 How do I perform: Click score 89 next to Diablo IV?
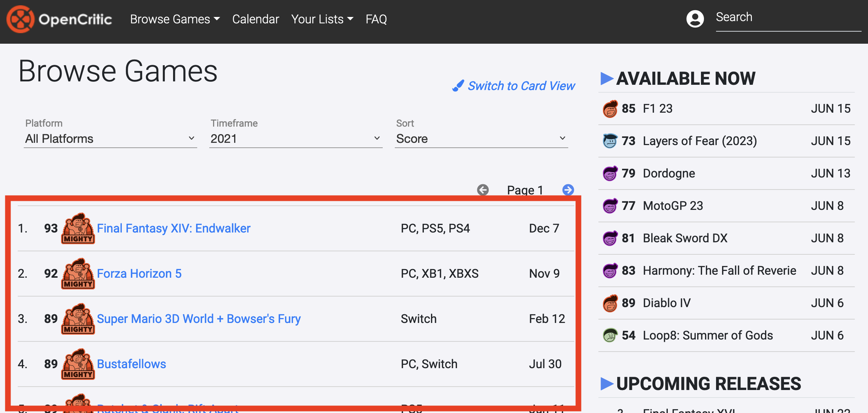(628, 303)
